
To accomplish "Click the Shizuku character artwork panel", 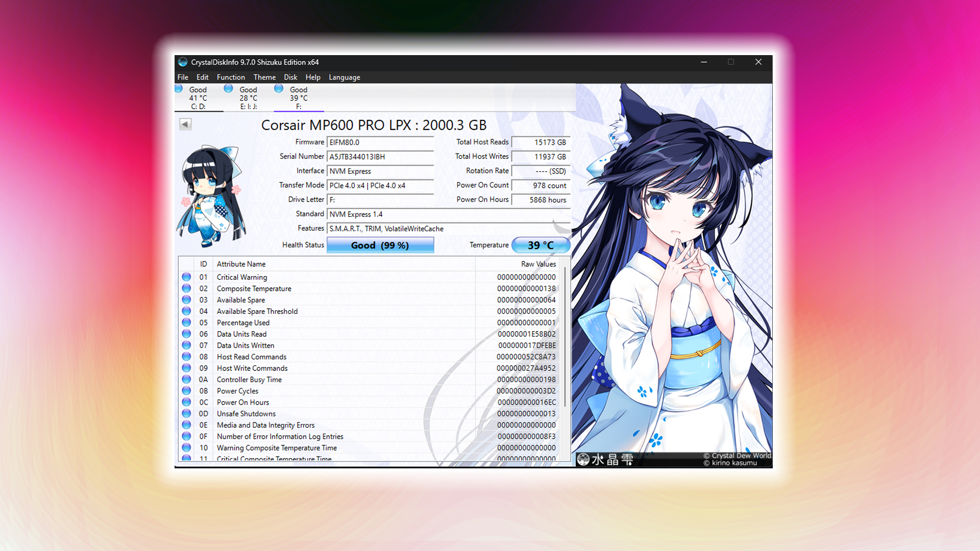I will pyautogui.click(x=674, y=275).
